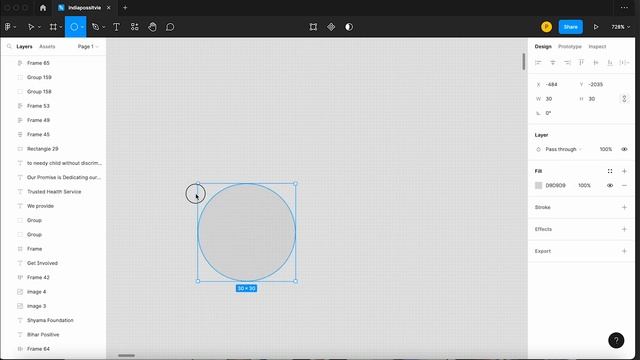Select the Frame tool

(x=53, y=27)
